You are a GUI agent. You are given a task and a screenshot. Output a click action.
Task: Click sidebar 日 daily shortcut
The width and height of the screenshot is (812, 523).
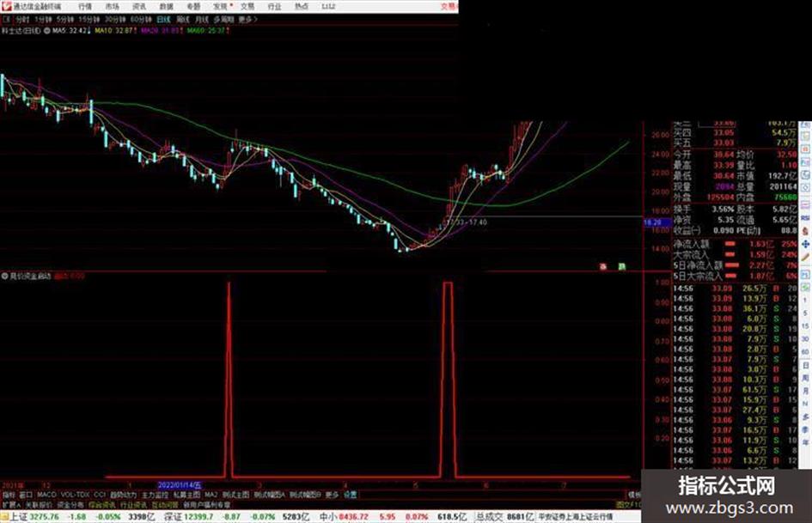pyautogui.click(x=805, y=366)
